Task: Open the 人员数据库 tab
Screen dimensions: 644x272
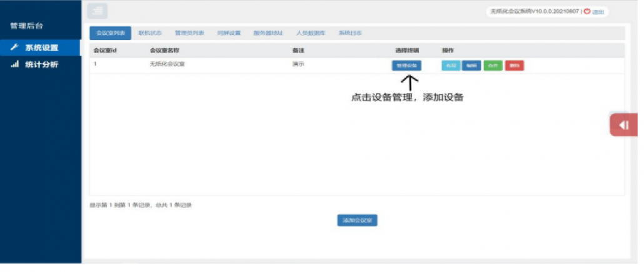Action: (311, 33)
